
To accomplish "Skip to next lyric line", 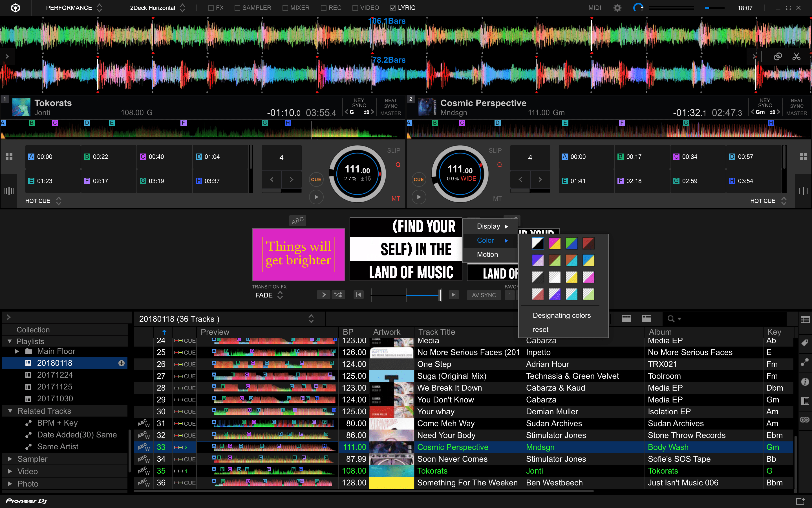I will pos(454,295).
